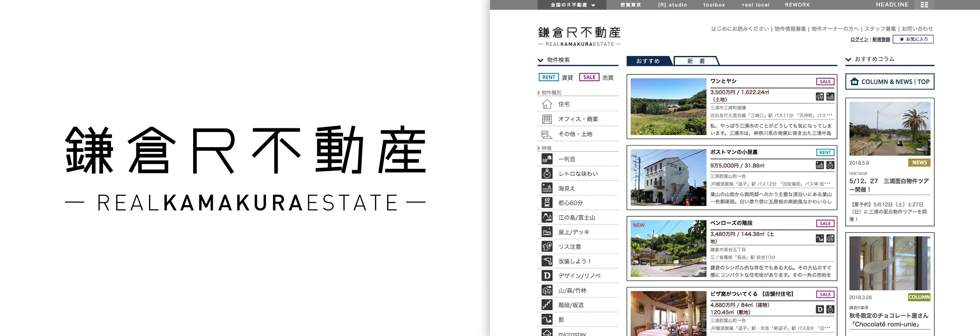Collapse the おすすめコラム section chevron
Image resolution: width=980 pixels, height=336 pixels.
pos(848,60)
